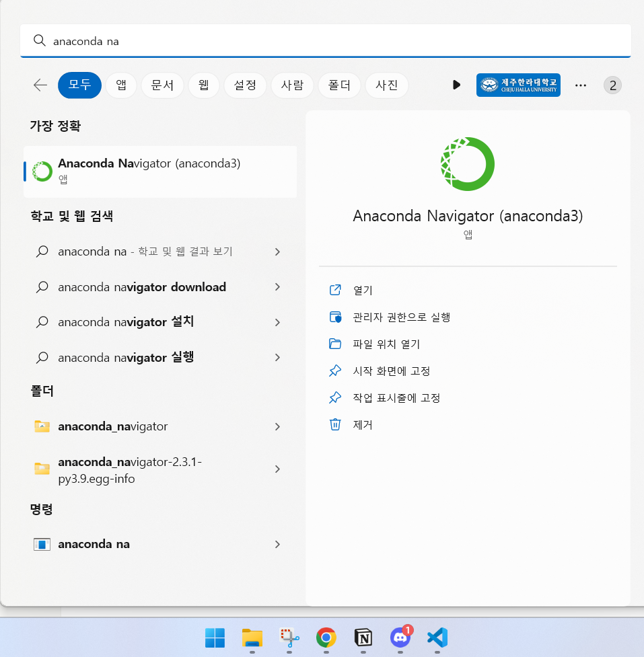The width and height of the screenshot is (644, 657).
Task: Click the back arrow in search
Action: coord(40,85)
